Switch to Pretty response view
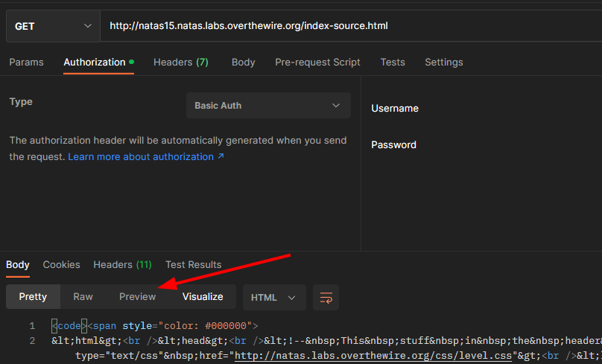The height and width of the screenshot is (364, 602). 33,297
